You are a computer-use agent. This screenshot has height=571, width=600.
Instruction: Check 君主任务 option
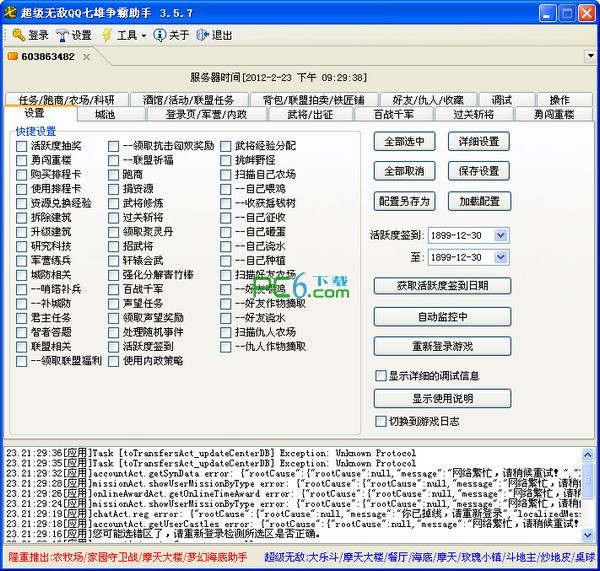(x=21, y=318)
